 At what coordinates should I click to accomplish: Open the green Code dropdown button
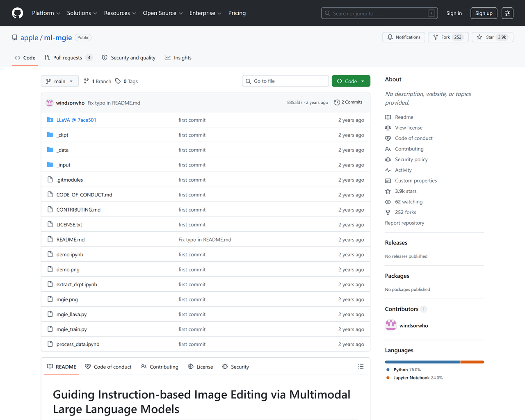coord(351,81)
